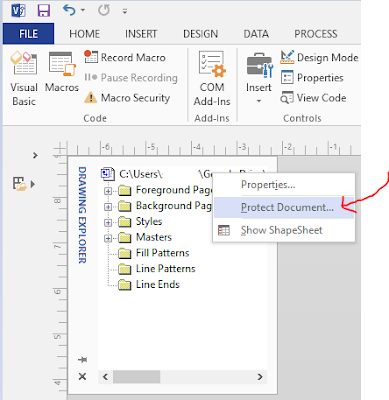Click the Line Ends folder icon
The height and width of the screenshot is (400, 389).
click(125, 285)
